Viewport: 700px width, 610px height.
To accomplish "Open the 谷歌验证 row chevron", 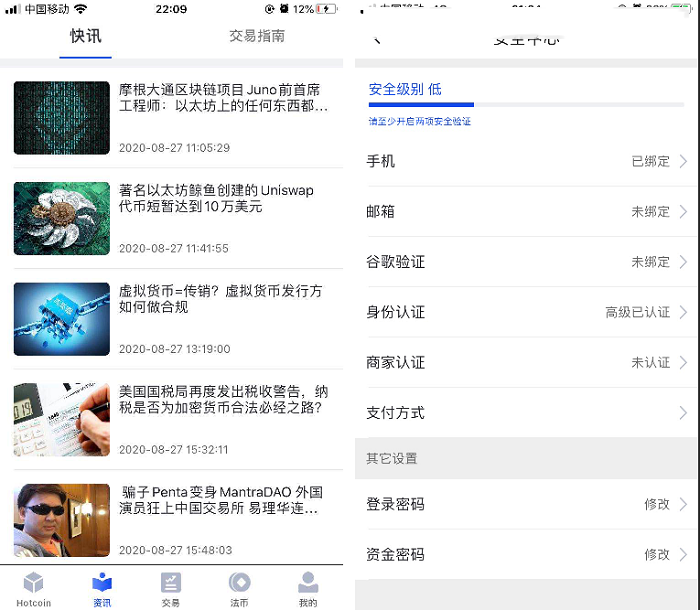I will tap(683, 262).
